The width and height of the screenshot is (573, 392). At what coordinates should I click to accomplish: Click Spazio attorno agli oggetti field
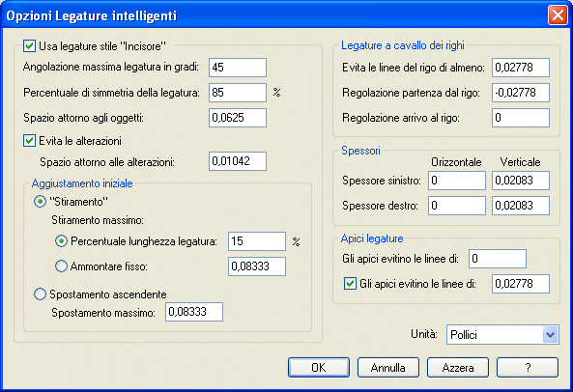click(x=238, y=118)
